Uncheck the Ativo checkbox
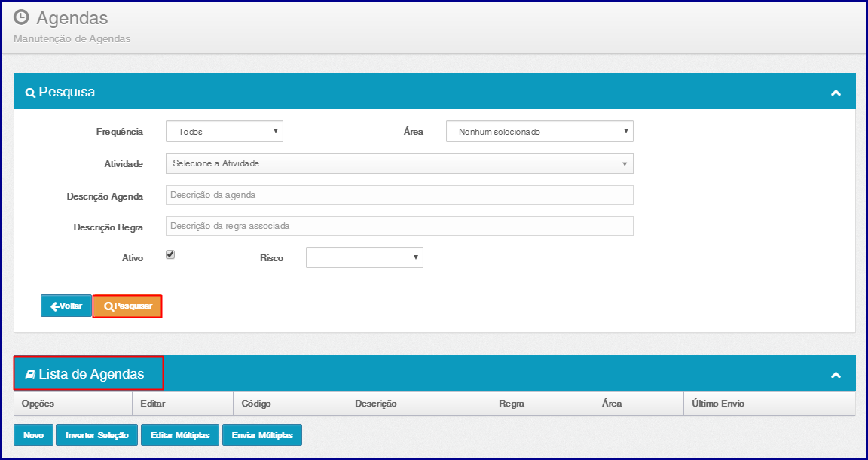This screenshot has width=868, height=460. coord(170,255)
